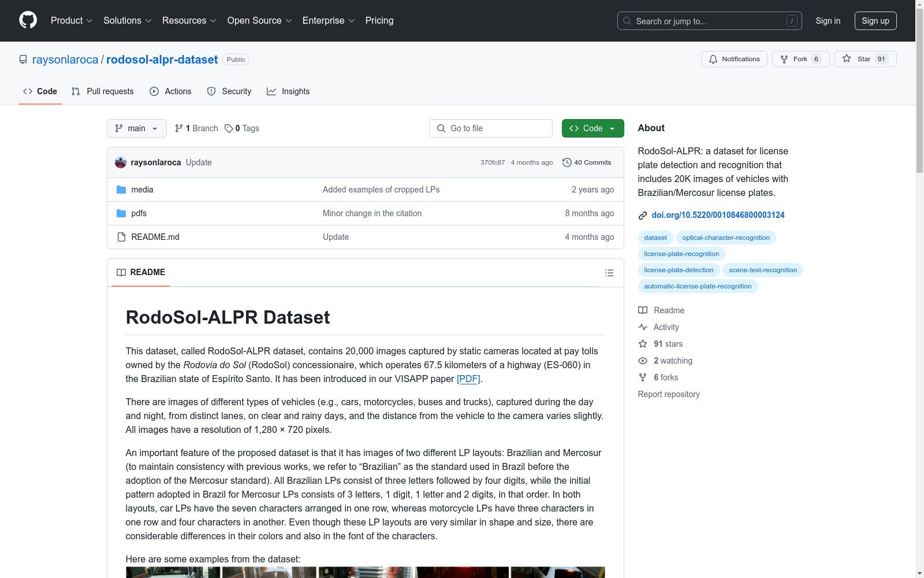The width and height of the screenshot is (924, 578).
Task: Open the pdfs folder name
Action: (x=139, y=213)
